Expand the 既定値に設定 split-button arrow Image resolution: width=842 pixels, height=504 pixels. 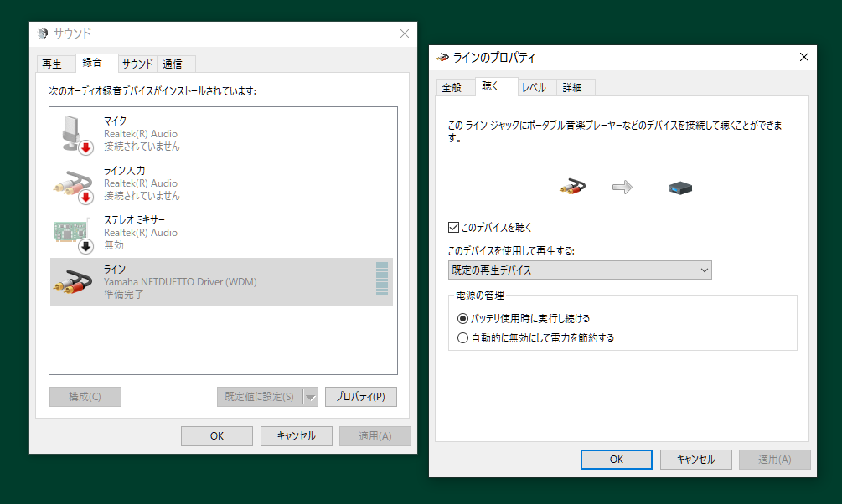[310, 397]
